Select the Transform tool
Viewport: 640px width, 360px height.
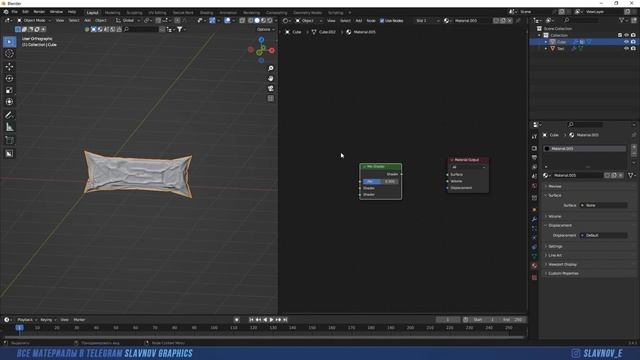(x=9, y=102)
